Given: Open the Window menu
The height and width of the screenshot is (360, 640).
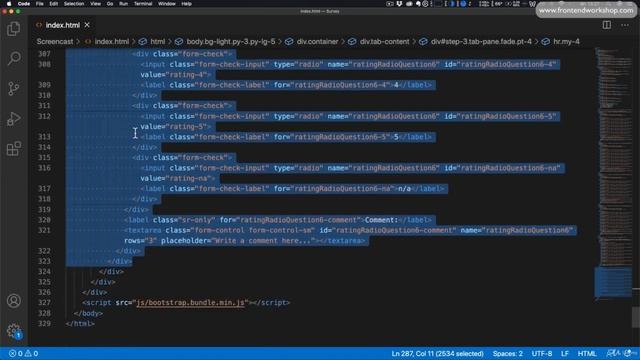Looking at the screenshot, I should (167, 4).
